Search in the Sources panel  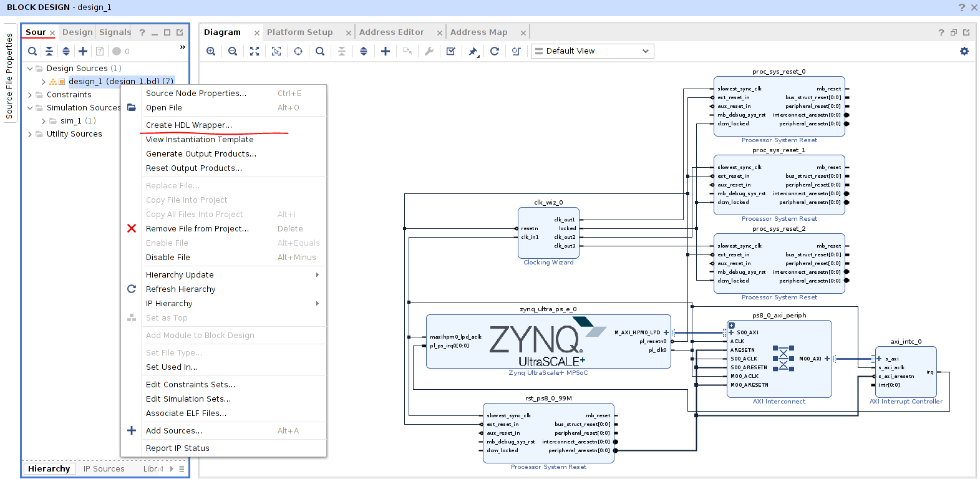coord(32,51)
